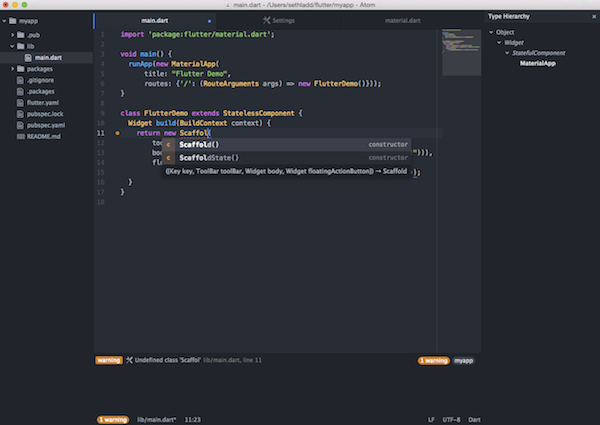
Task: Open pubspec.yaml in the file tree
Action: (46, 125)
